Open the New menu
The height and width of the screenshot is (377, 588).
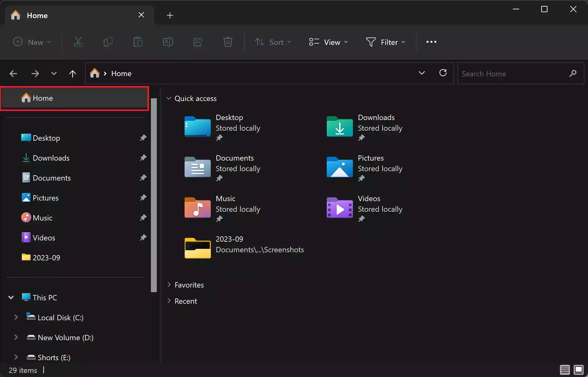click(32, 42)
